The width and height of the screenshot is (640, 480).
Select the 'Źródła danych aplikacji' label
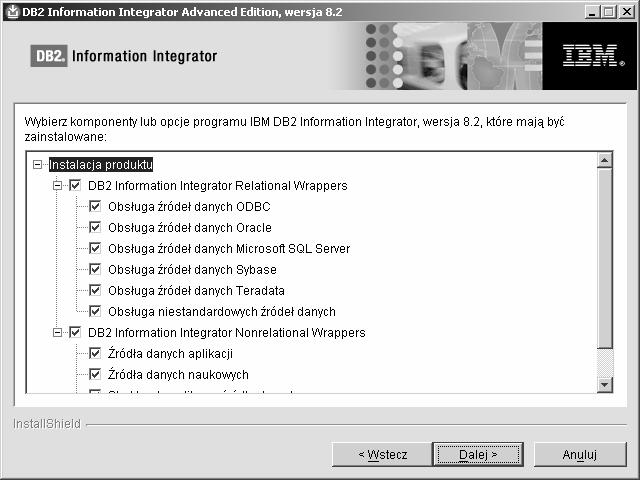(x=170, y=353)
